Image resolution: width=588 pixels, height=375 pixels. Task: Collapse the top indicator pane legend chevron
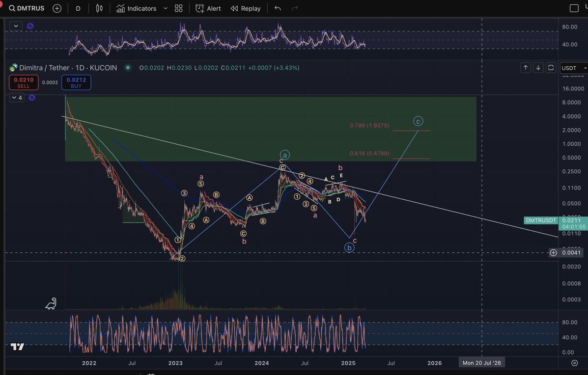point(16,26)
